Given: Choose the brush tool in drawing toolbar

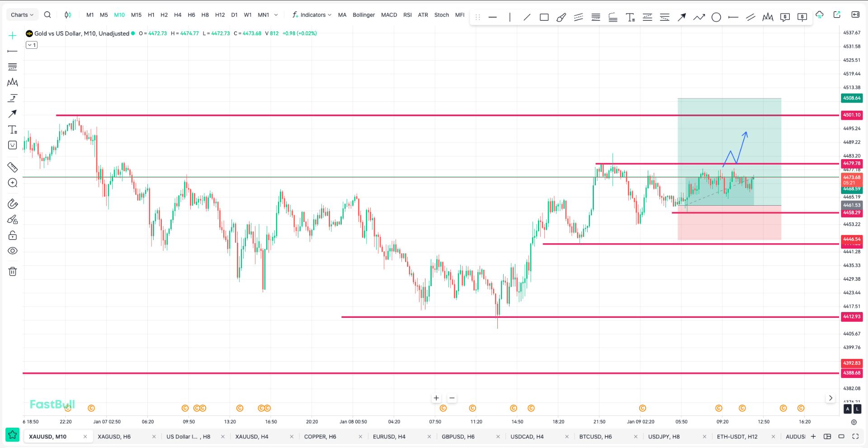Looking at the screenshot, I should coord(561,17).
